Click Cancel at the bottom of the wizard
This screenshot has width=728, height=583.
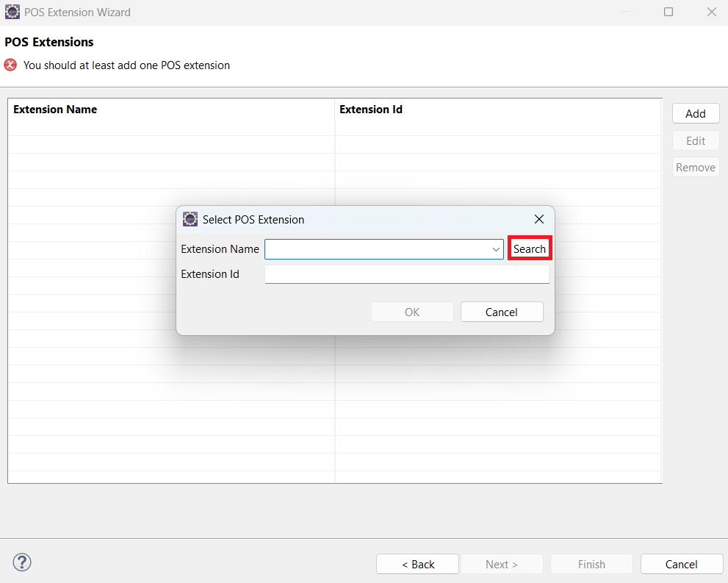click(x=681, y=564)
